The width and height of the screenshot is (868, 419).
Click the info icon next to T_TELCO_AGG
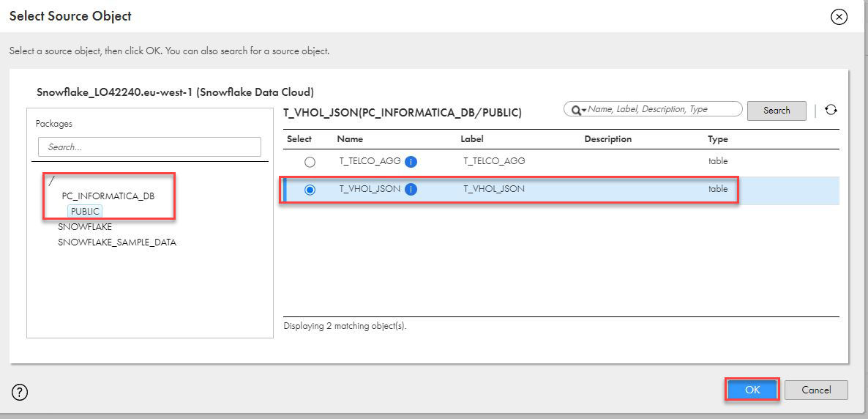(x=411, y=161)
